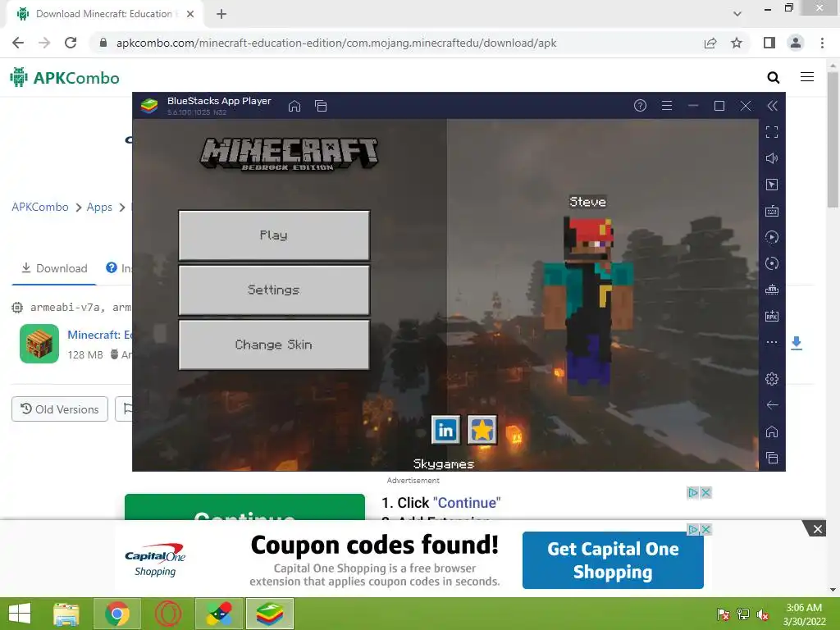Click Change Skin button
Image resolution: width=840 pixels, height=630 pixels.
coord(274,345)
